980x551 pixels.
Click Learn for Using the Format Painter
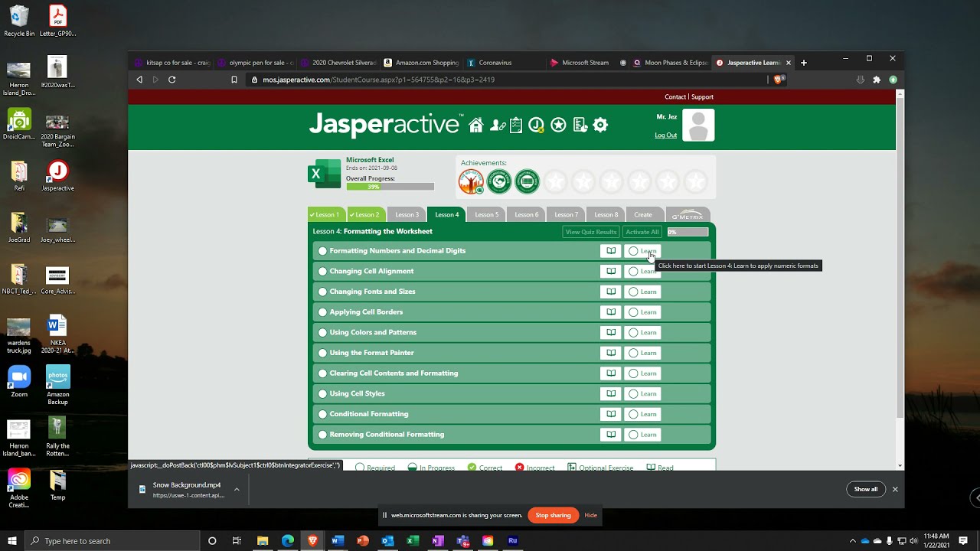point(642,353)
